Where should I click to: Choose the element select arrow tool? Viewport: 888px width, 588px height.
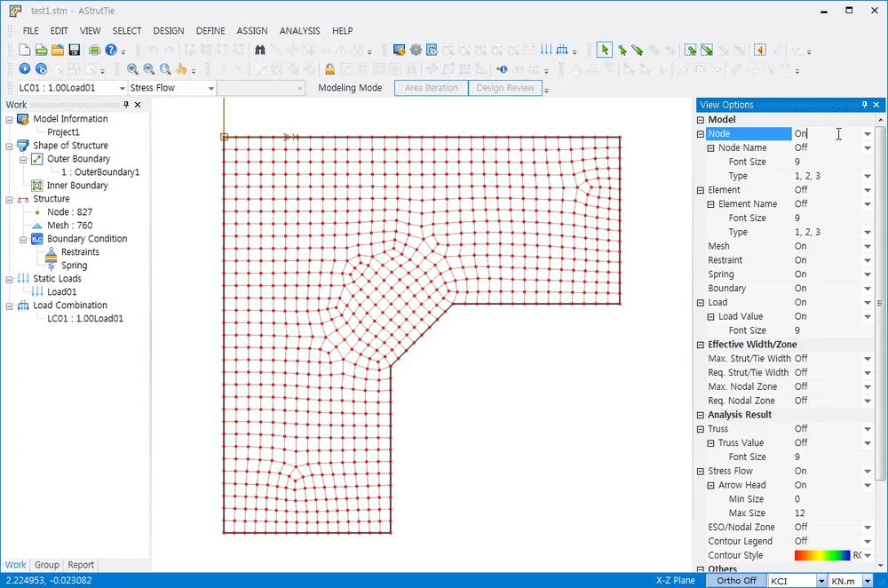tap(637, 51)
